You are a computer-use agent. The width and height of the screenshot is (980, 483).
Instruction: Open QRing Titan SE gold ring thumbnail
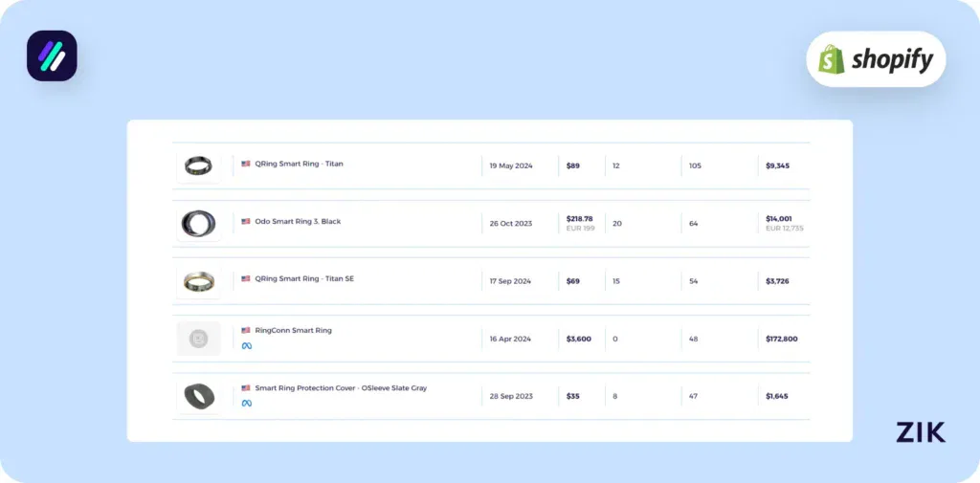[x=199, y=281]
